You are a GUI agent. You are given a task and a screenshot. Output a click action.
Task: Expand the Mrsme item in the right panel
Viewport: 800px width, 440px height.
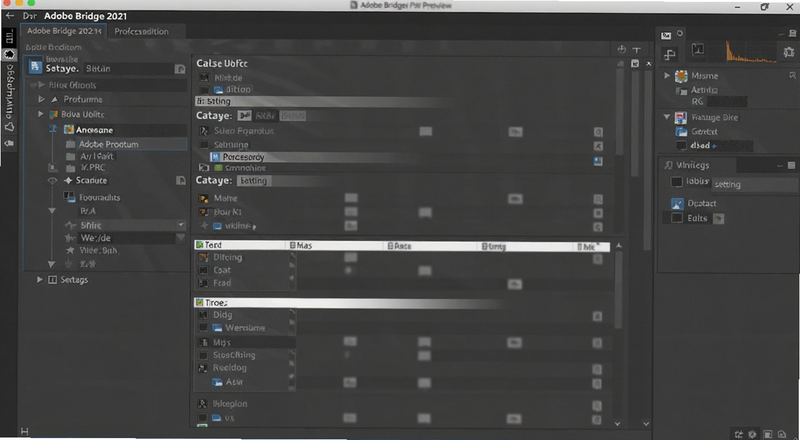point(666,76)
